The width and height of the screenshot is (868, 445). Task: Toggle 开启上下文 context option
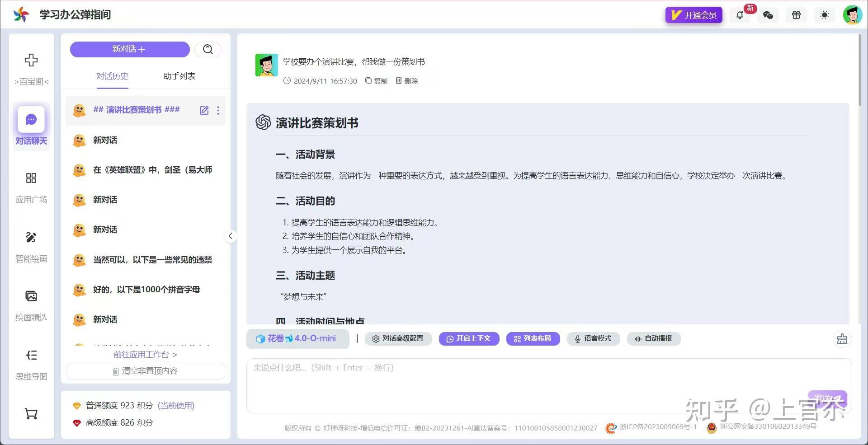pos(469,339)
